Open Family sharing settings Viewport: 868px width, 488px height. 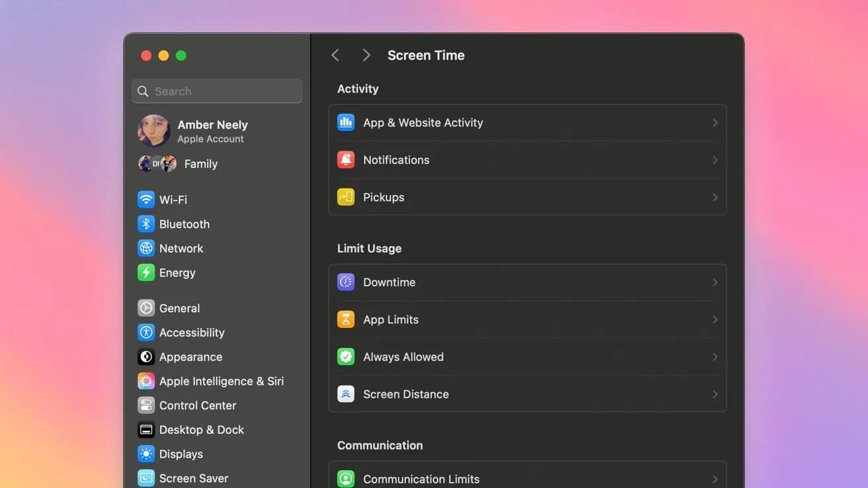tap(200, 163)
